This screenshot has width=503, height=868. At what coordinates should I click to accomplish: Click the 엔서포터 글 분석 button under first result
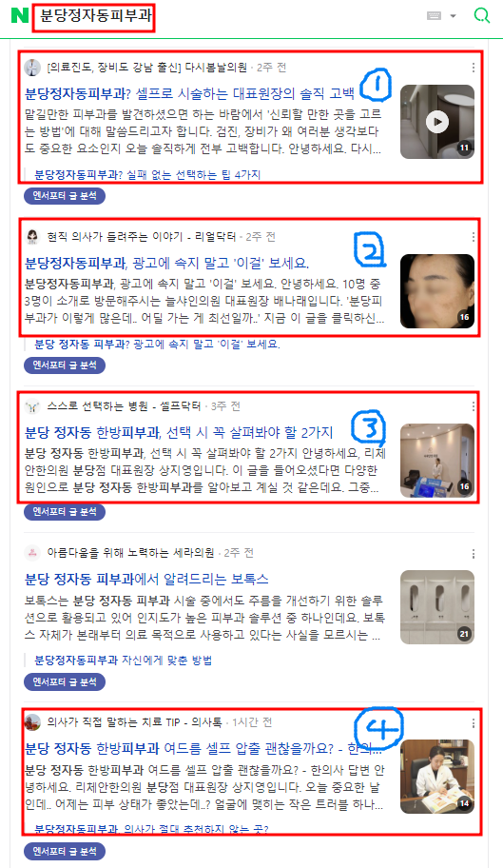pyautogui.click(x=64, y=195)
